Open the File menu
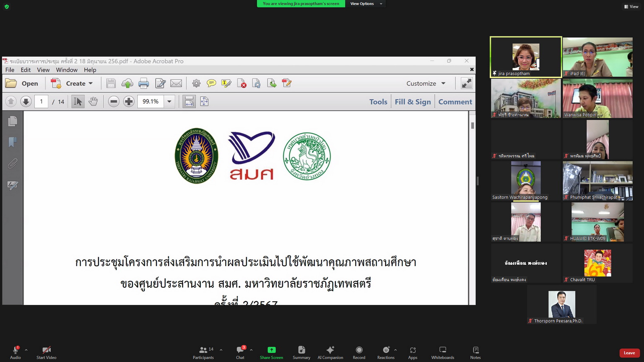The width and height of the screenshot is (644, 362). (10, 70)
